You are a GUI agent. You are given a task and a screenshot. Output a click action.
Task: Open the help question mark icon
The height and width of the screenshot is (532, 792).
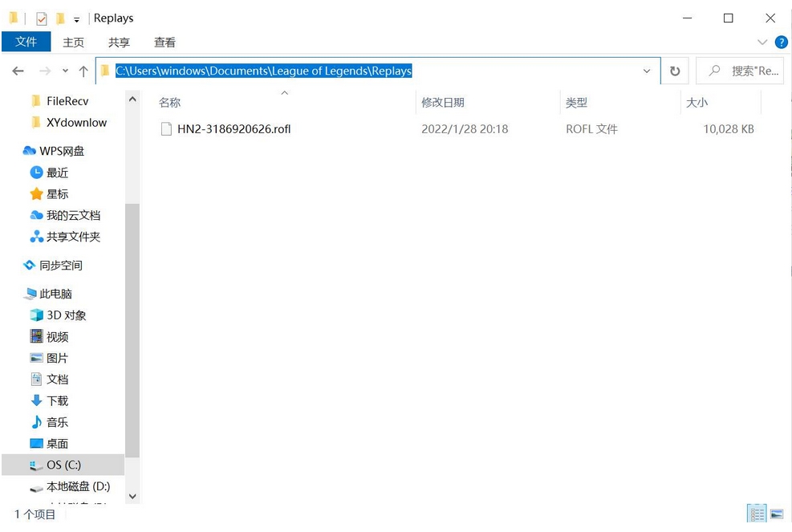781,42
